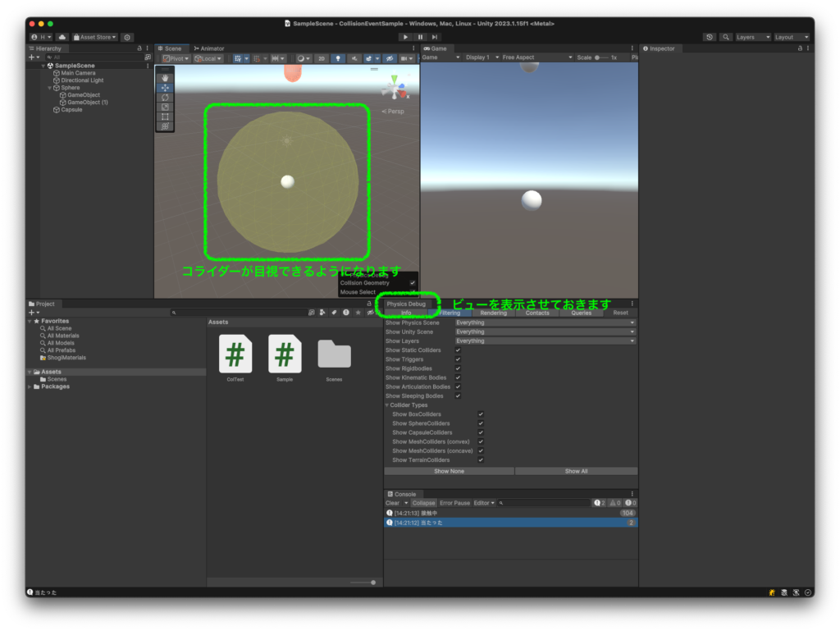Toggle Console Error Pause
The height and width of the screenshot is (631, 840).
(x=454, y=503)
